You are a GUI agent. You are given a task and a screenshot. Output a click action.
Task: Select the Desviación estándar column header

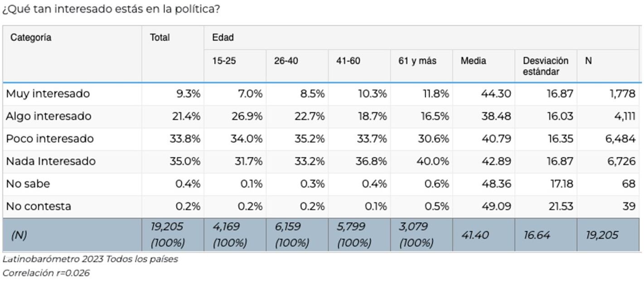(x=545, y=66)
